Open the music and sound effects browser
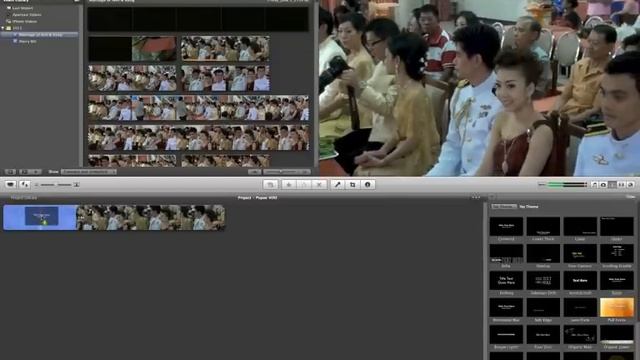This screenshot has height=360, width=640. coord(594,185)
